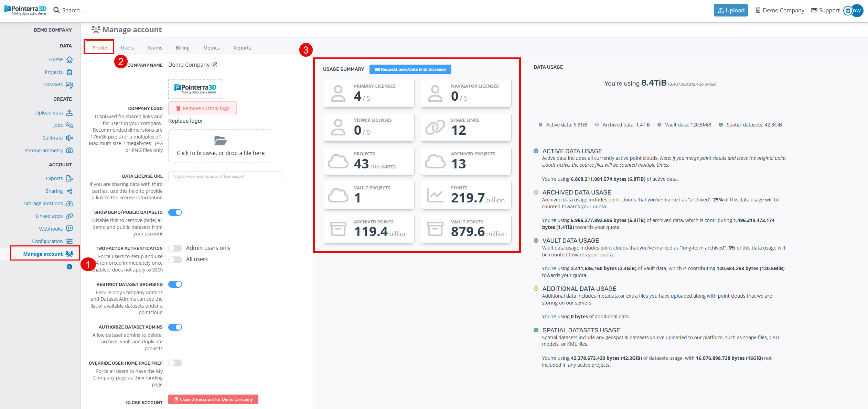This screenshot has width=868, height=409.
Task: Click Request user/data limit increase button
Action: pos(410,69)
